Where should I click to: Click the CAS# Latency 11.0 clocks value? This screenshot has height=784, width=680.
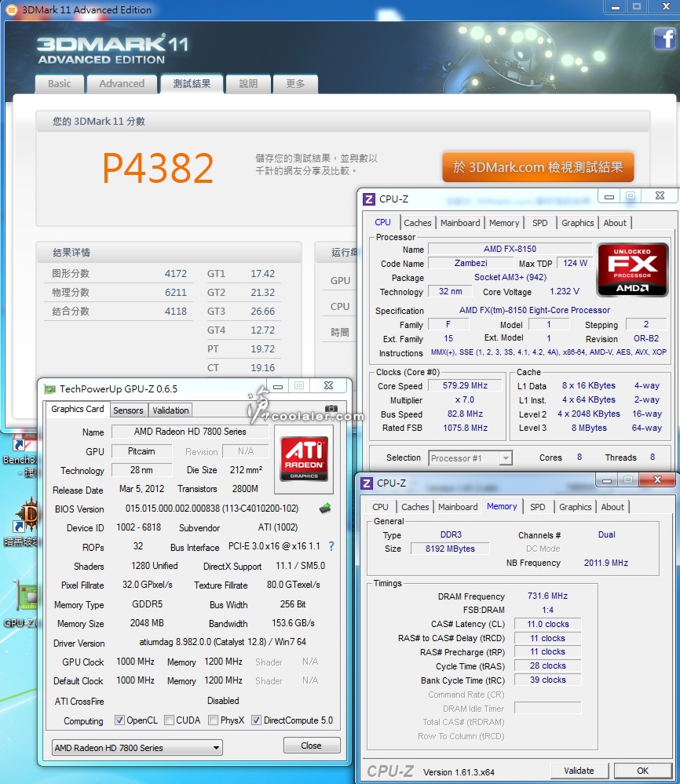547,624
